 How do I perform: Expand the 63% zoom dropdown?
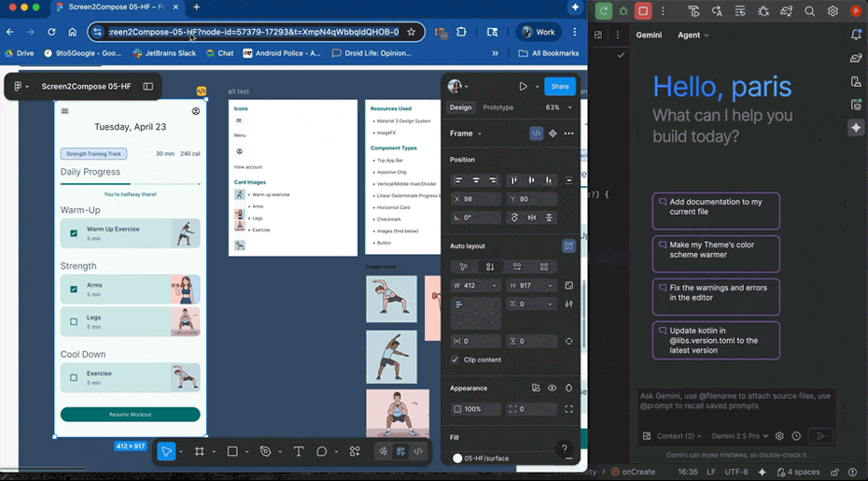tap(559, 107)
